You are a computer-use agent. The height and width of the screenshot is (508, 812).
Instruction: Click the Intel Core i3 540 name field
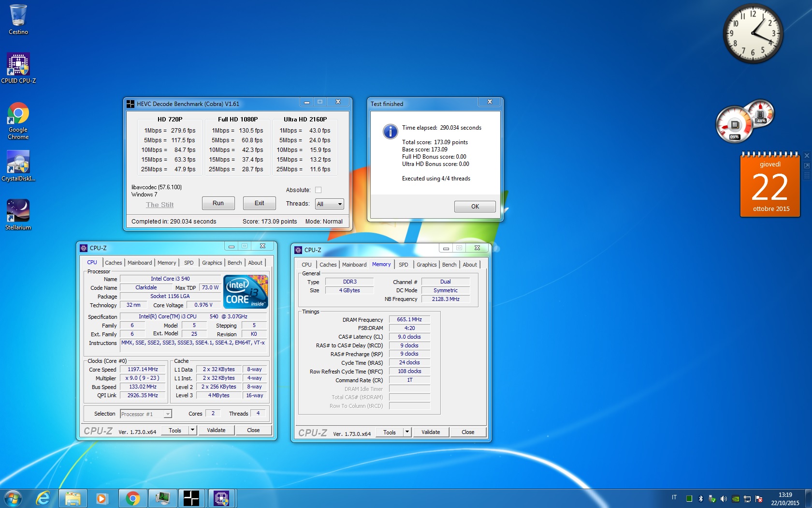click(170, 279)
